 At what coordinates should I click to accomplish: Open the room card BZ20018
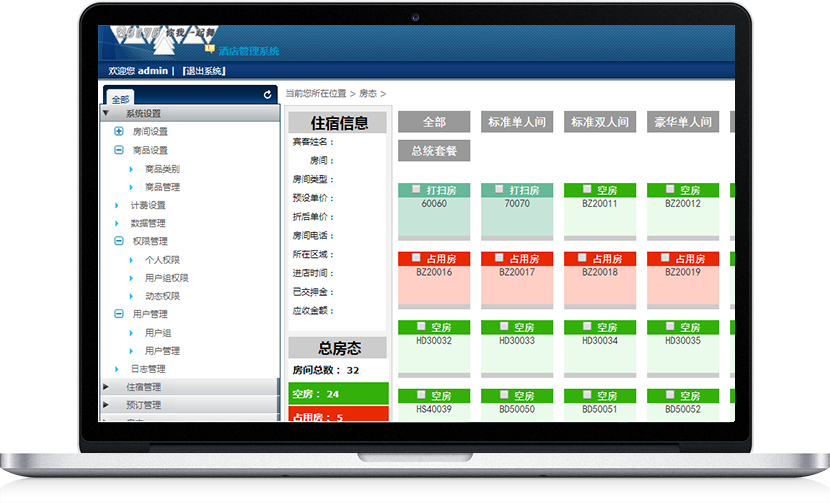(600, 285)
